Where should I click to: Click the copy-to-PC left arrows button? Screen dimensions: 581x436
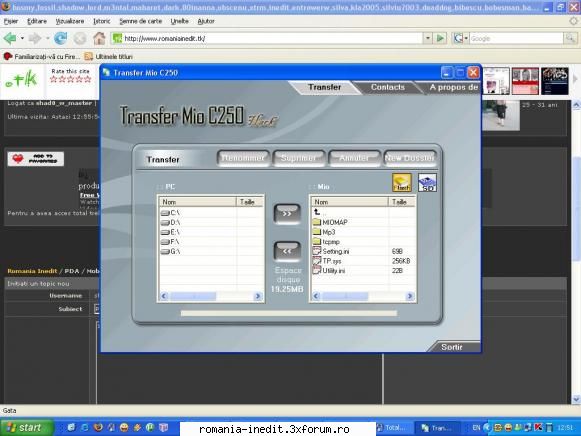click(287, 252)
